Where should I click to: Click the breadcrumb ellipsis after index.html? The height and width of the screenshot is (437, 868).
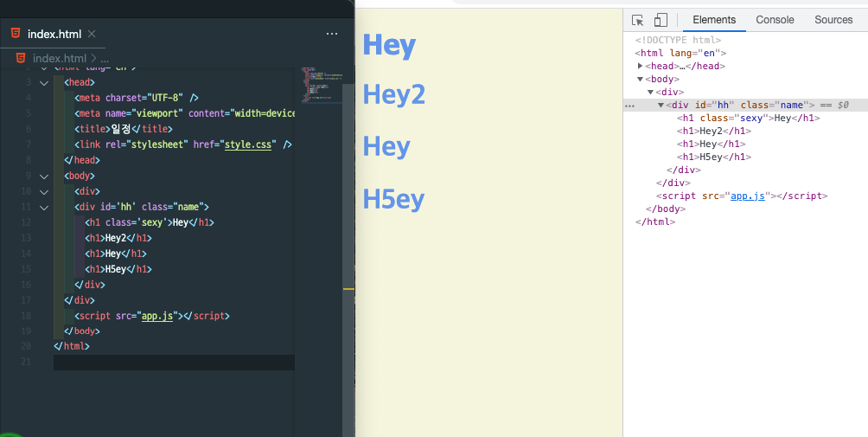tap(105, 58)
